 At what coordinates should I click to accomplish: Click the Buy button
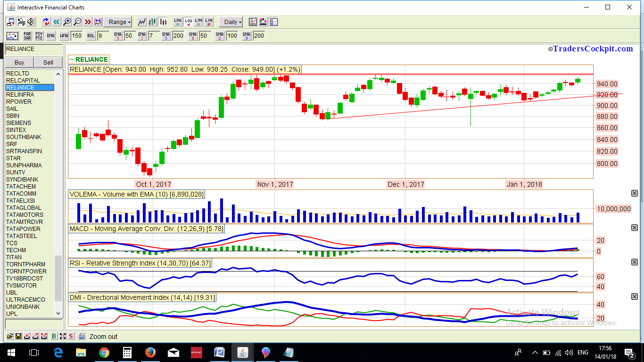(x=19, y=62)
